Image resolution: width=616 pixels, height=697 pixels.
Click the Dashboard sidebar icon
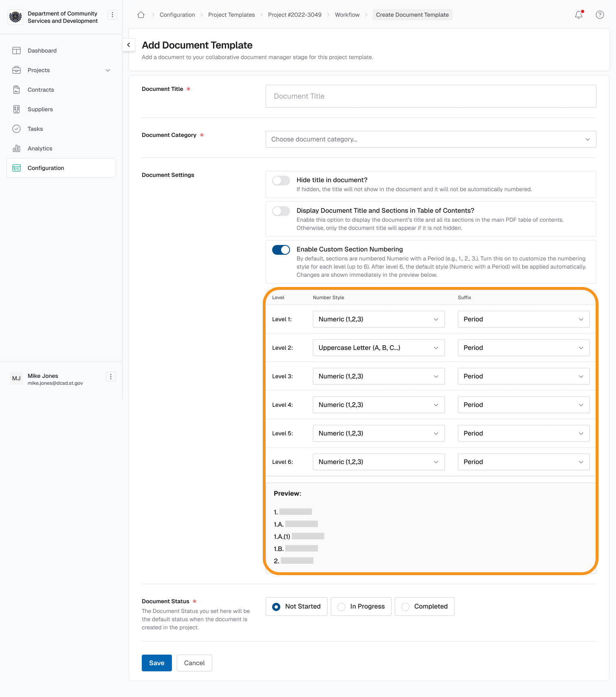point(17,51)
